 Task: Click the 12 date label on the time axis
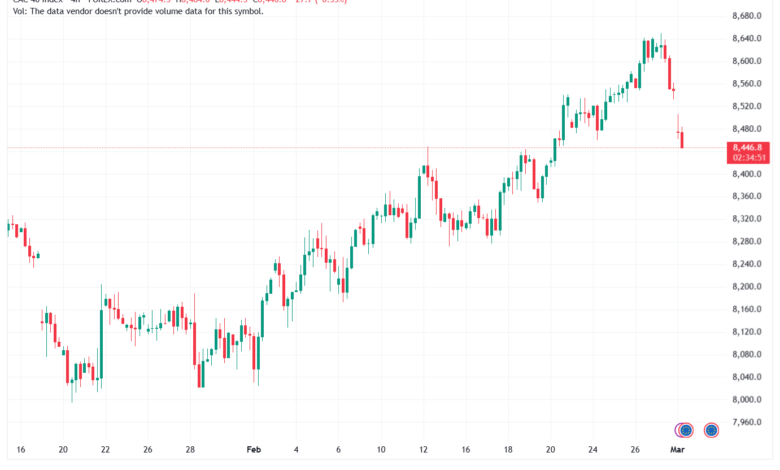tap(423, 450)
